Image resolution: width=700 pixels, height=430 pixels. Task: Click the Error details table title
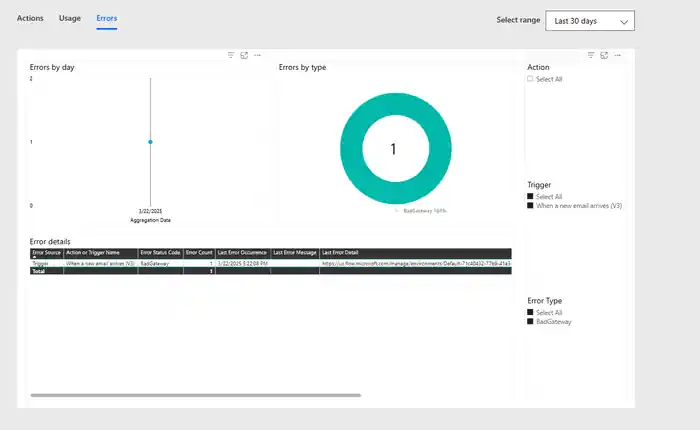(x=50, y=242)
